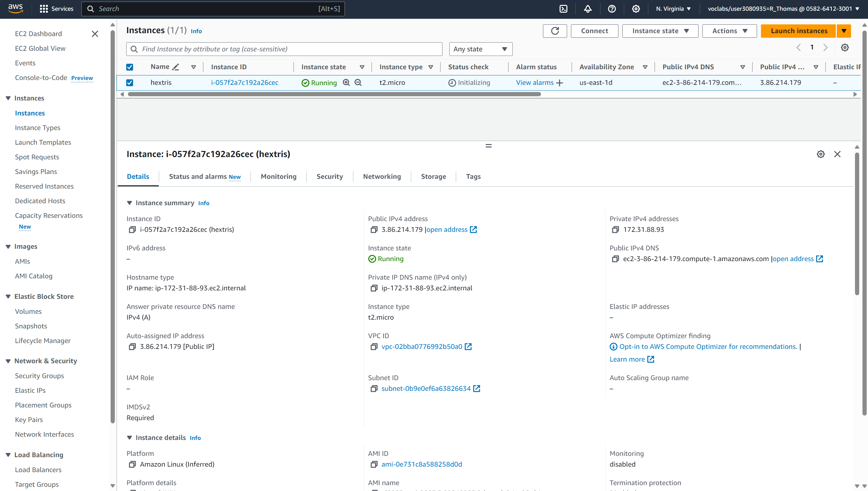The width and height of the screenshot is (868, 491).
Task: Open the Instance state dropdown button
Action: [x=660, y=31]
